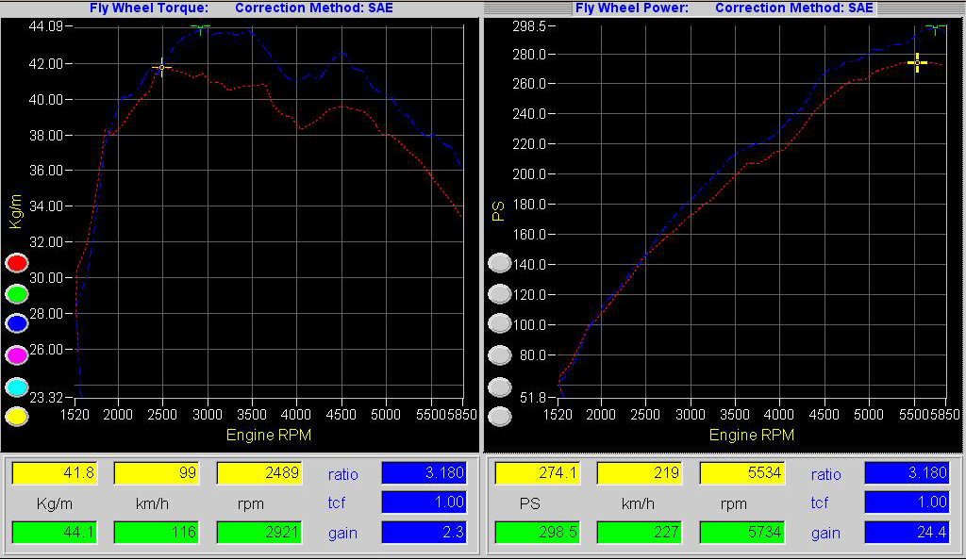This screenshot has width=966, height=560.
Task: Select the green 5734 rpm value field
Action: point(742,533)
